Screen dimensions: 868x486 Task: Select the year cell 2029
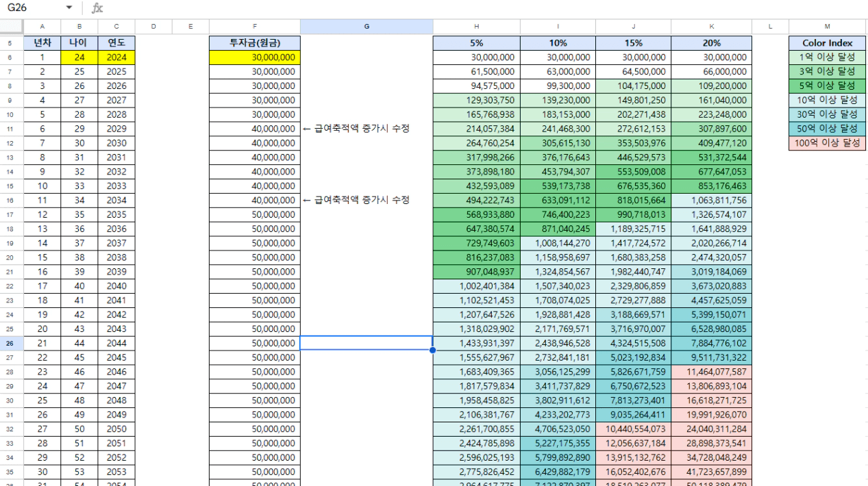pos(116,129)
